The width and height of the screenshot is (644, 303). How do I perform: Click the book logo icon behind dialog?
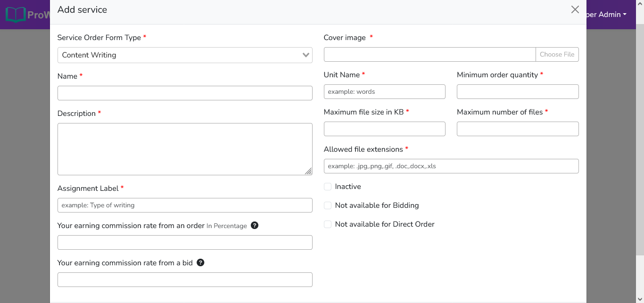[15, 15]
